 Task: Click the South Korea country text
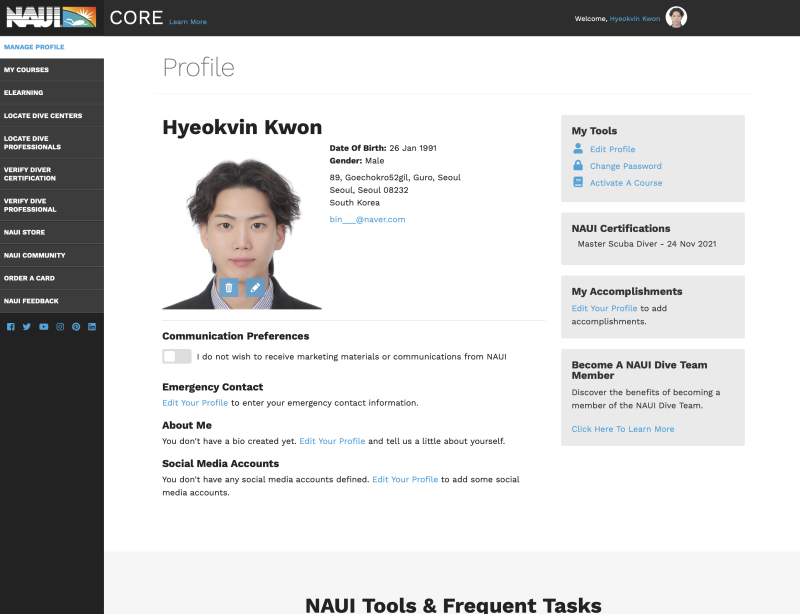click(x=355, y=203)
